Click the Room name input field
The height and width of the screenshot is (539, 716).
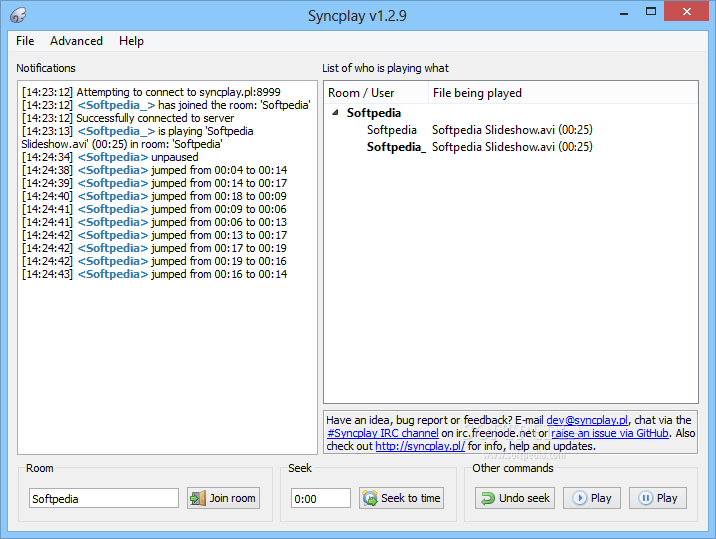point(104,498)
